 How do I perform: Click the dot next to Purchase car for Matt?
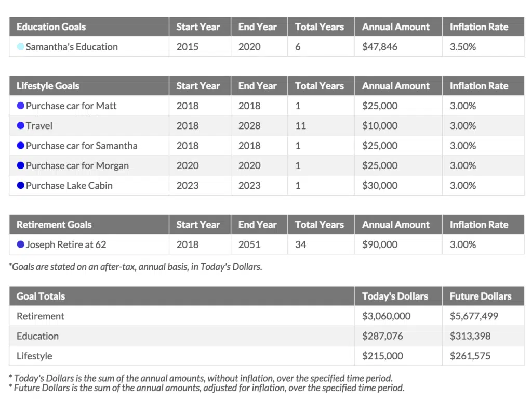[x=21, y=106]
